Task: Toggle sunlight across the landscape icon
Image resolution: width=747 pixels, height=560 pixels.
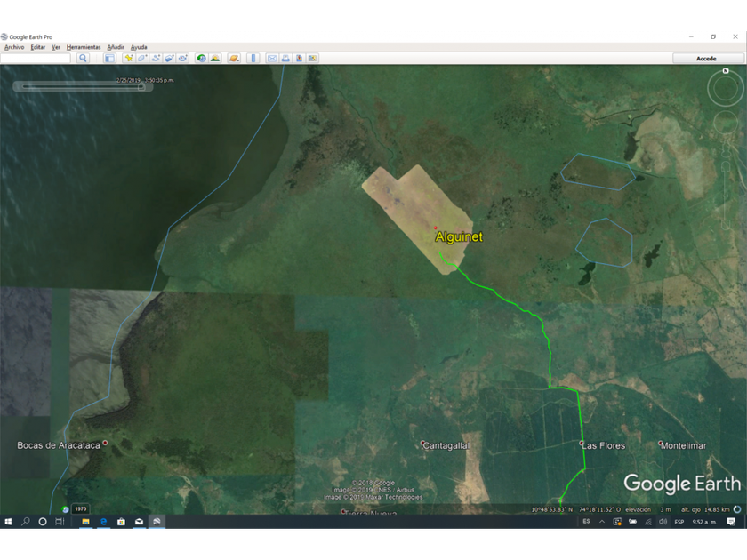Action: pos(215,58)
